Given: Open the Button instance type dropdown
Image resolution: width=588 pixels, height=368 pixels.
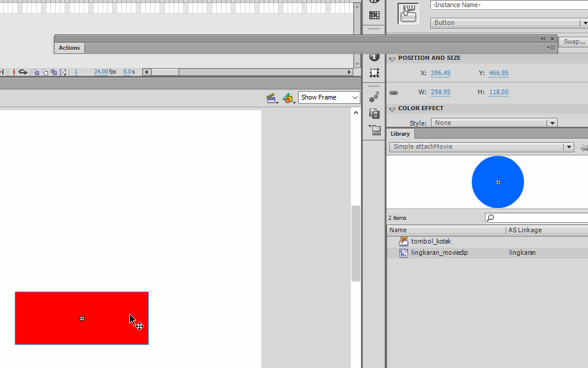Looking at the screenshot, I should click(508, 23).
